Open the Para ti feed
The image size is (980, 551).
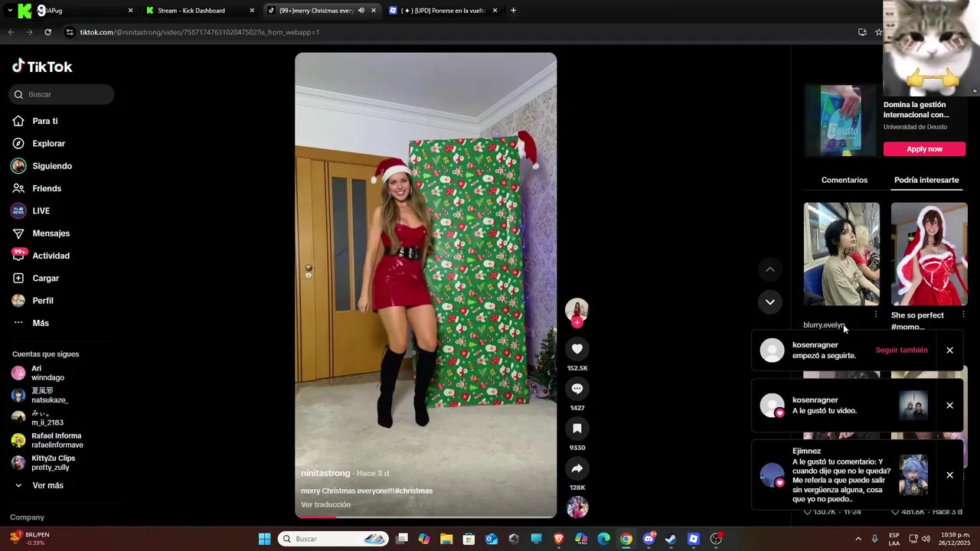point(35,121)
